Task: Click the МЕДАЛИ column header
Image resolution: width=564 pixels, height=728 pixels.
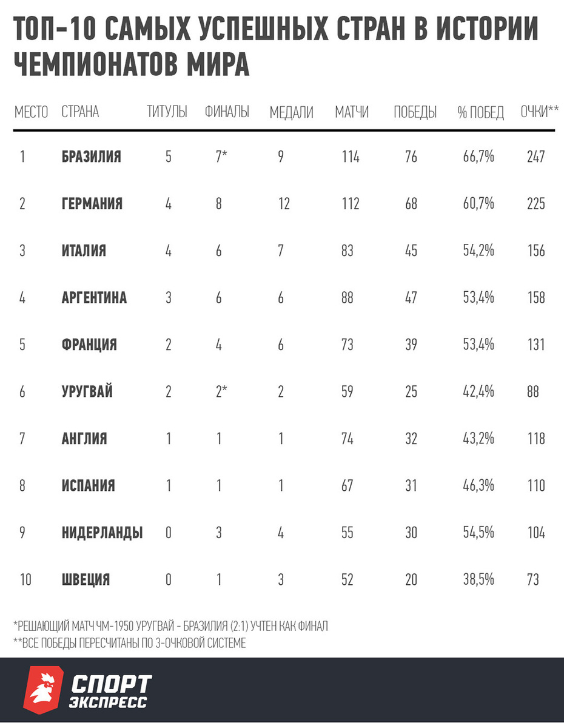Action: [292, 112]
